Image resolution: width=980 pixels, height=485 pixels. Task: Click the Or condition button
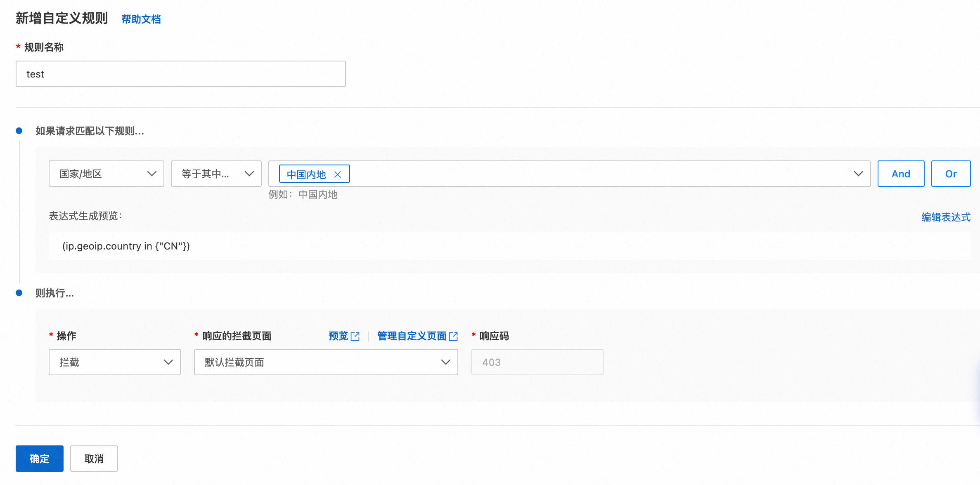951,174
